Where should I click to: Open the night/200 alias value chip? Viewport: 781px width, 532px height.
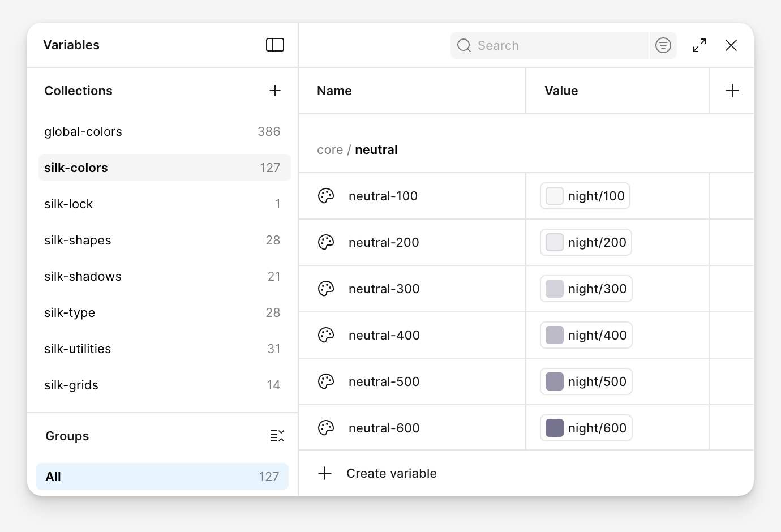(x=586, y=242)
